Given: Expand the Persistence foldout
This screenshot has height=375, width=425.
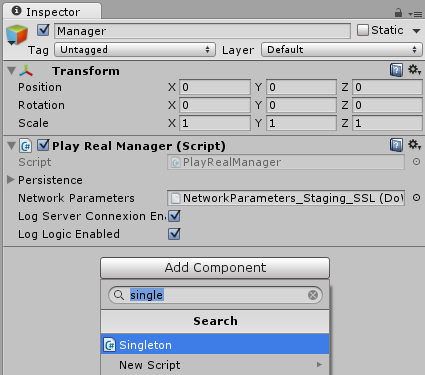Looking at the screenshot, I should tap(11, 180).
